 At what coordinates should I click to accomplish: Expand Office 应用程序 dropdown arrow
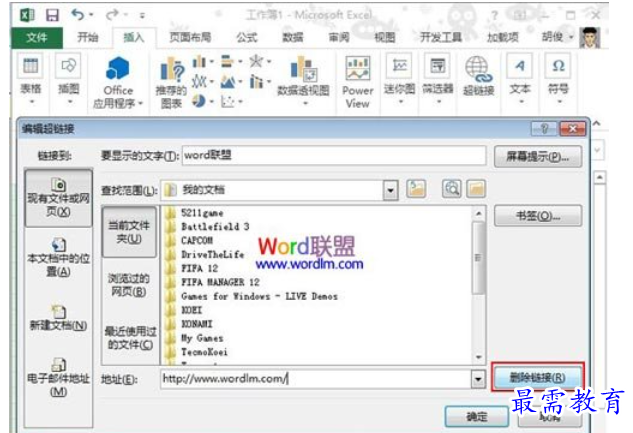pos(140,104)
